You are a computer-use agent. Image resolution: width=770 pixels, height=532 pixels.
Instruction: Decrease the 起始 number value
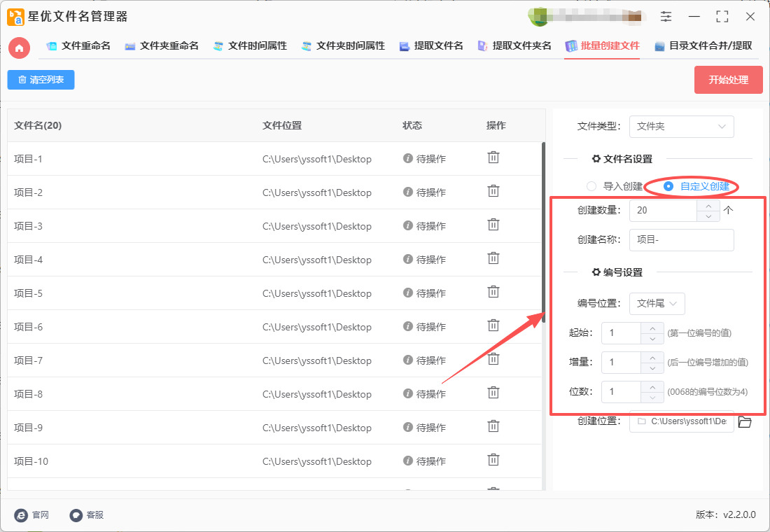click(x=652, y=339)
